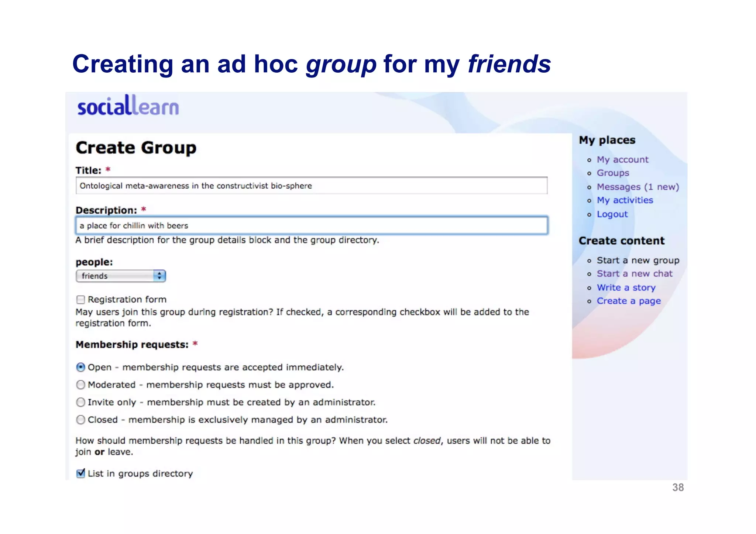The height and width of the screenshot is (534, 756).
Task: Select Invite only membership option
Action: 80,402
